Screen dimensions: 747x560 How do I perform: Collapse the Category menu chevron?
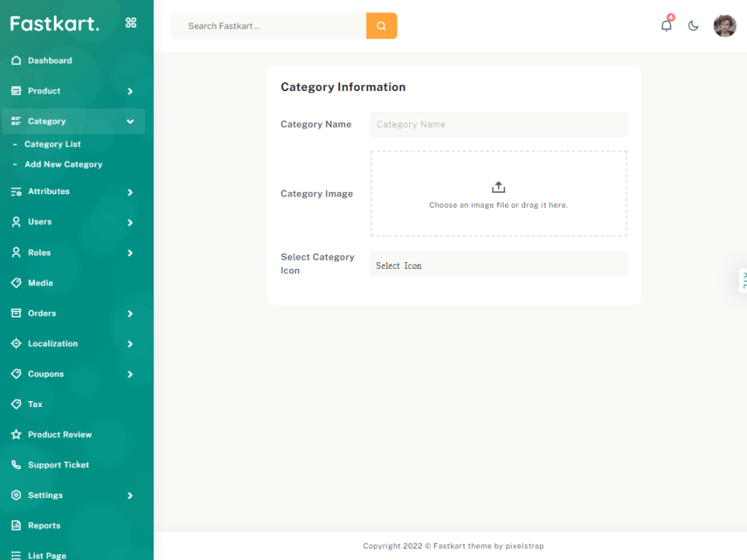point(130,122)
